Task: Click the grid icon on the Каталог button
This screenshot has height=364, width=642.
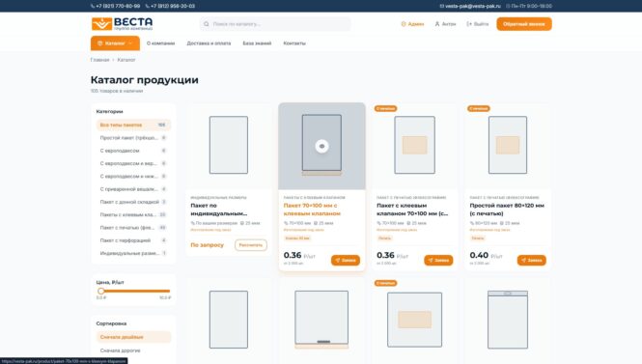Action: 99,43
